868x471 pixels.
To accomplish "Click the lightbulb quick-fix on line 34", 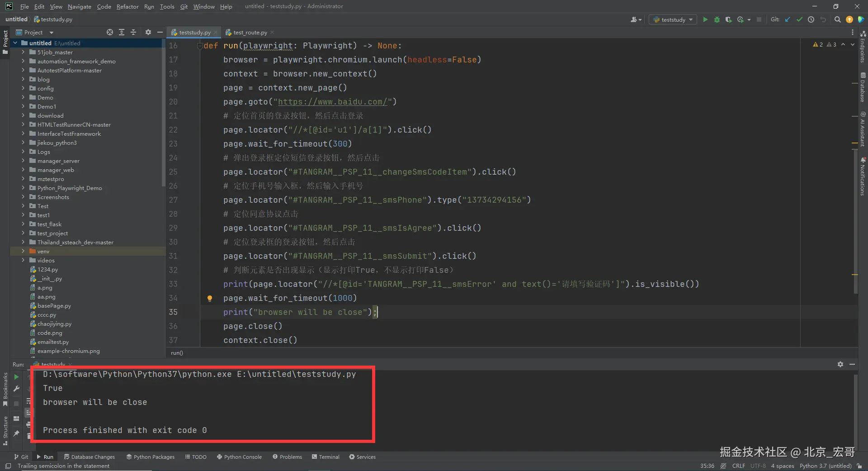I will (x=209, y=298).
